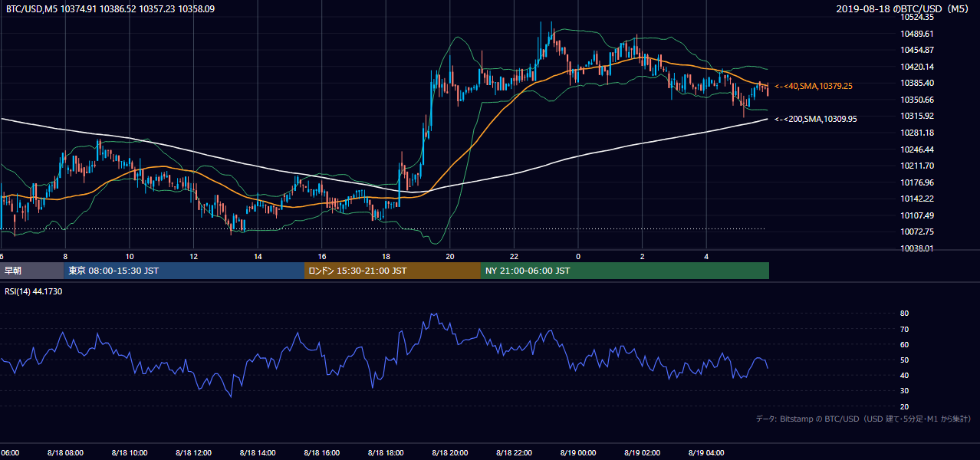This screenshot has width=980, height=460.
Task: Click the bottom time label 8/18 22:00
Action: click(x=513, y=453)
